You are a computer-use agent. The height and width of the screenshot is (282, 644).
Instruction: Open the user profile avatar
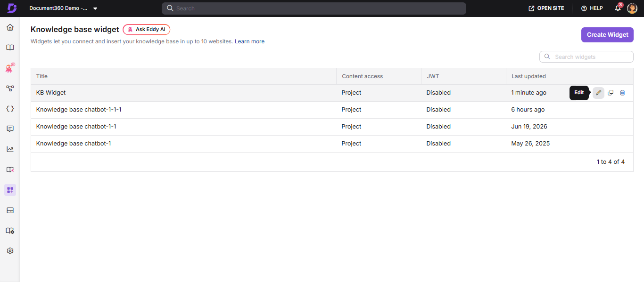coord(632,8)
